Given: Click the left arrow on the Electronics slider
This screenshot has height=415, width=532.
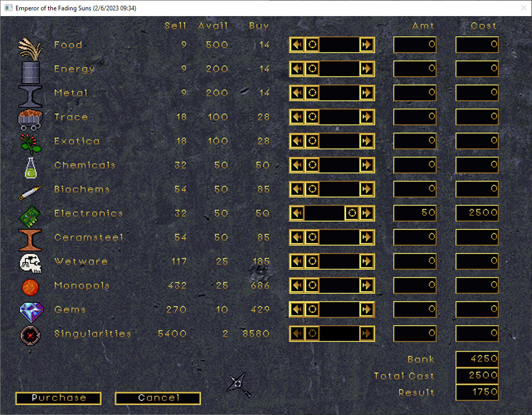Looking at the screenshot, I should pyautogui.click(x=297, y=213).
